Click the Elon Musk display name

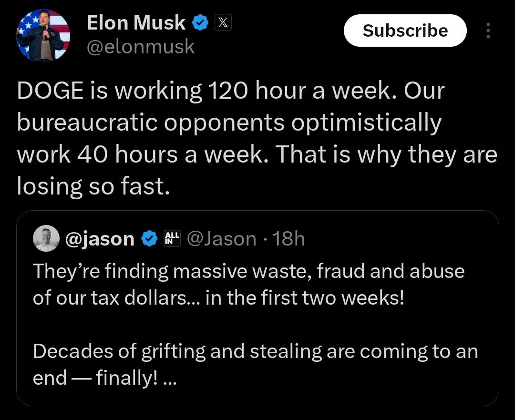136,23
